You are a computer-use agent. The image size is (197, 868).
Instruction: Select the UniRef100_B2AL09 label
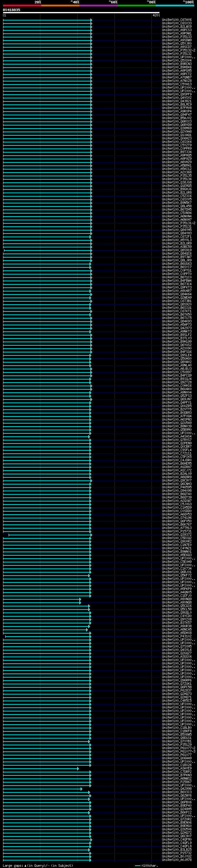177,474
